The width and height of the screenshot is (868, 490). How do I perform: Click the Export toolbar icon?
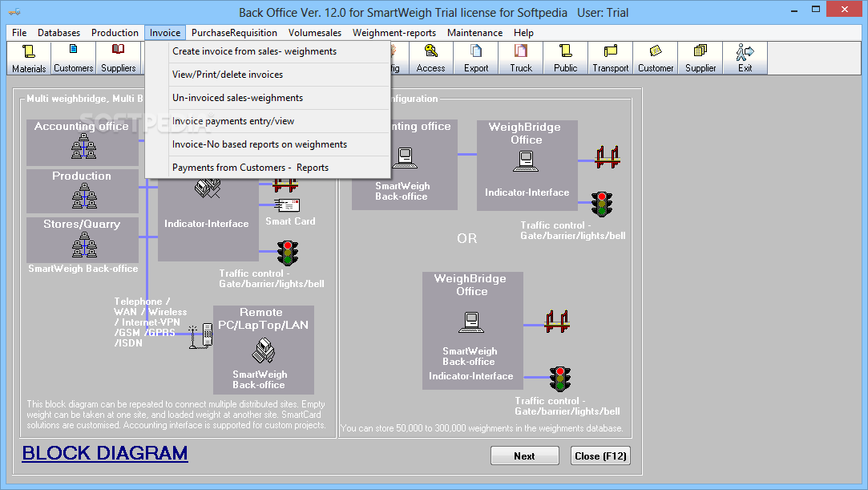pyautogui.click(x=476, y=58)
